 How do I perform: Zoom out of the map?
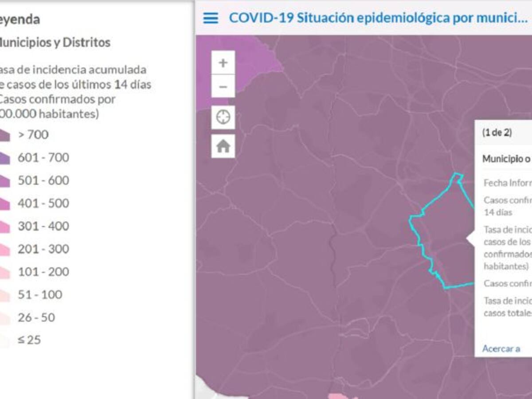[222, 86]
